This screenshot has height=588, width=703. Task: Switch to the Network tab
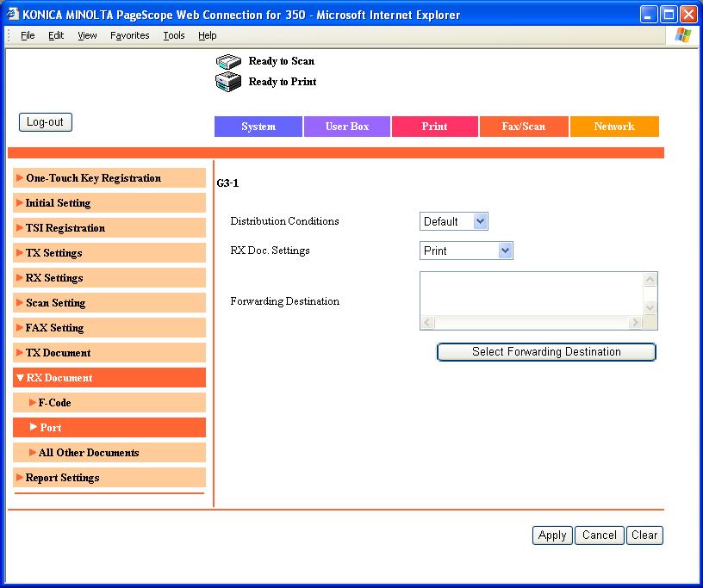coord(613,127)
